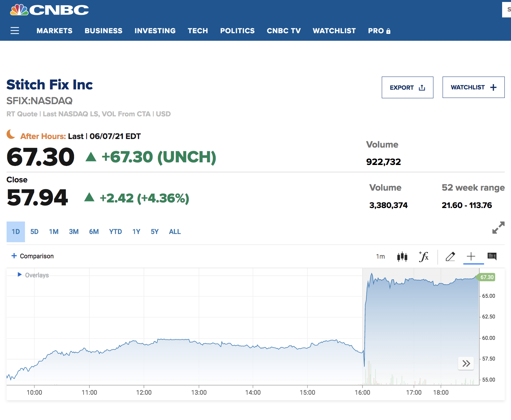The width and height of the screenshot is (511, 420).
Task: Switch chart range to 5D
Action: pyautogui.click(x=34, y=232)
